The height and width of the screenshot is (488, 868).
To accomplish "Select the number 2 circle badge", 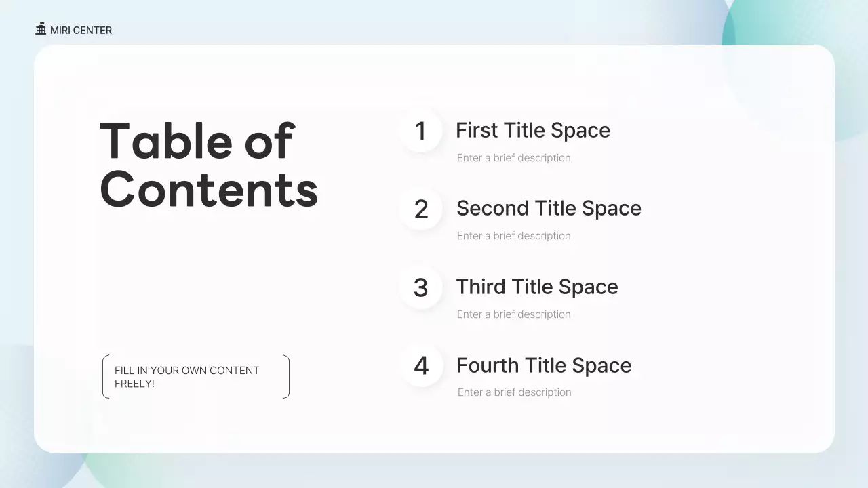I will click(x=420, y=209).
